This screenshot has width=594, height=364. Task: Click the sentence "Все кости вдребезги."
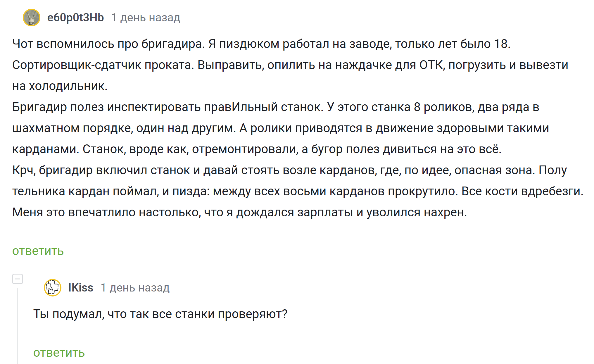(522, 191)
